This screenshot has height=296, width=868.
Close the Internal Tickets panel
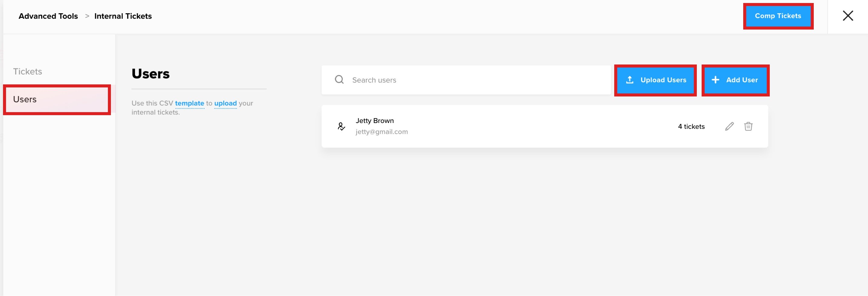coord(848,16)
